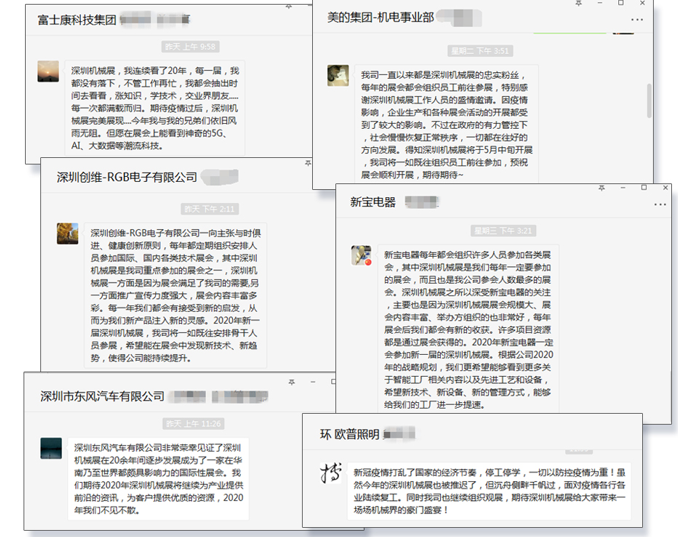678x537 pixels.
Task: Click the 昨天 下午 2:11 timestamp
Action: pyautogui.click(x=210, y=209)
